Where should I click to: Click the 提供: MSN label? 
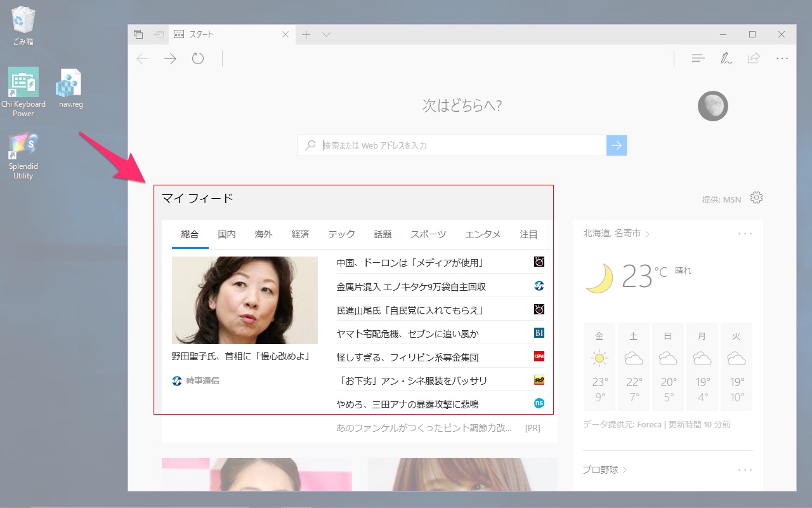[x=721, y=199]
